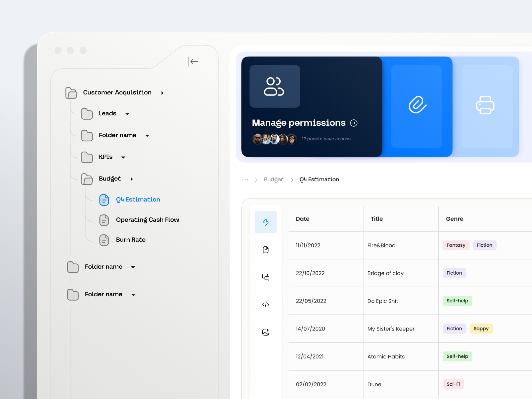The width and height of the screenshot is (532, 399).
Task: Open the comments chat icon in sidebar
Action: [266, 277]
